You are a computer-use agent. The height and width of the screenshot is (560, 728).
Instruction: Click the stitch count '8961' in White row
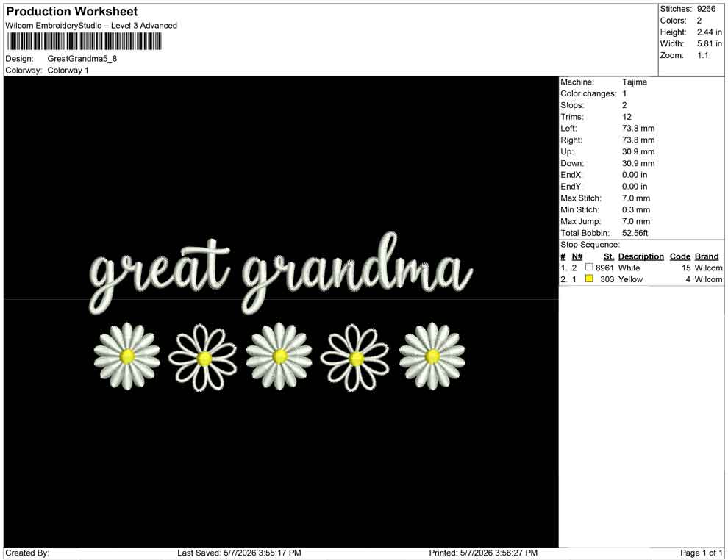pos(604,268)
